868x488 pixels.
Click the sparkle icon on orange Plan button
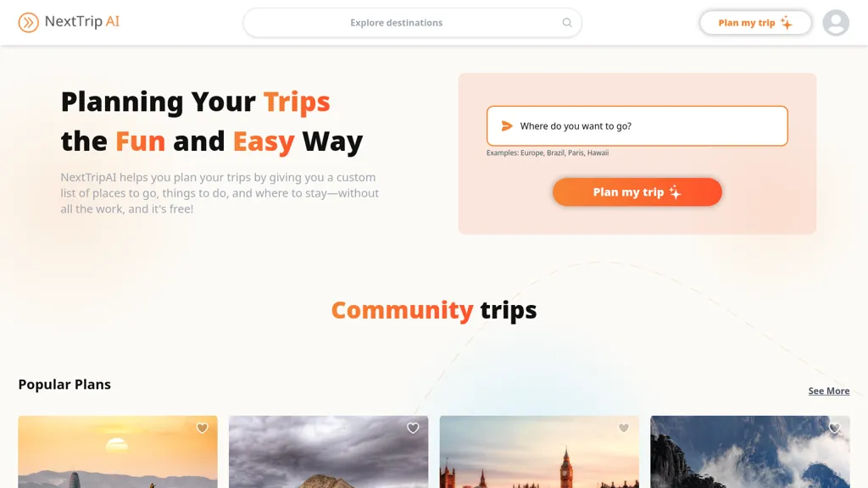click(675, 192)
